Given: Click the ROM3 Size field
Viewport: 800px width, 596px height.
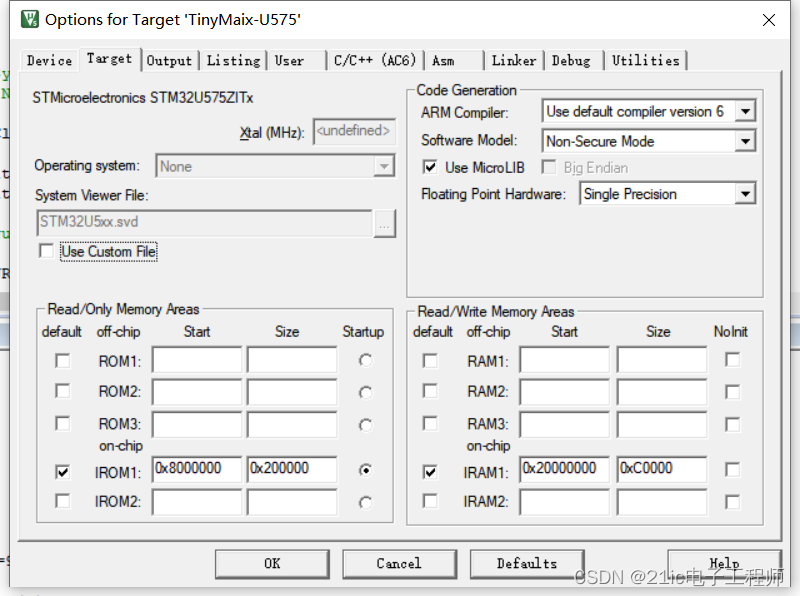Looking at the screenshot, I should coord(292,425).
